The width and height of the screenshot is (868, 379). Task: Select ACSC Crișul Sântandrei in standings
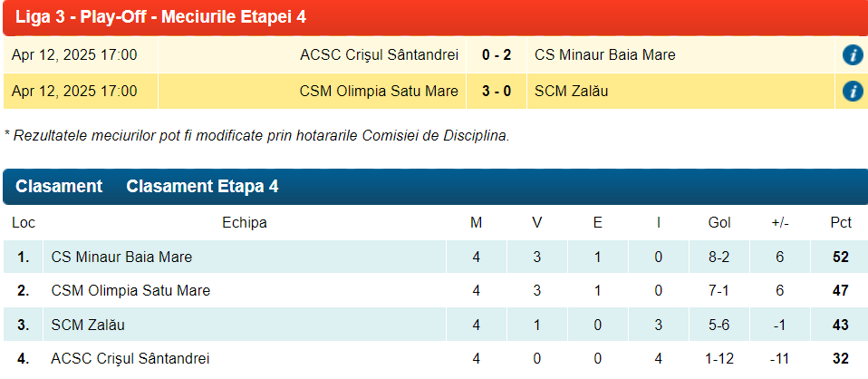(x=130, y=359)
